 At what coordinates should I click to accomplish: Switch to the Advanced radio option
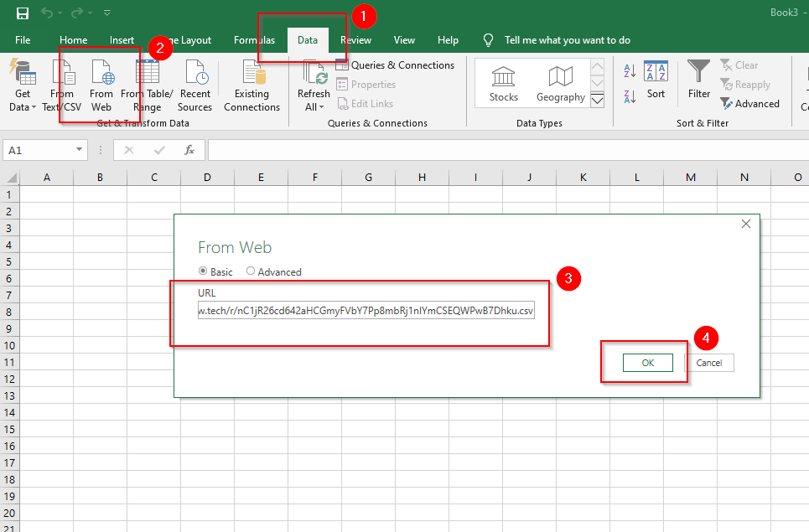[250, 271]
